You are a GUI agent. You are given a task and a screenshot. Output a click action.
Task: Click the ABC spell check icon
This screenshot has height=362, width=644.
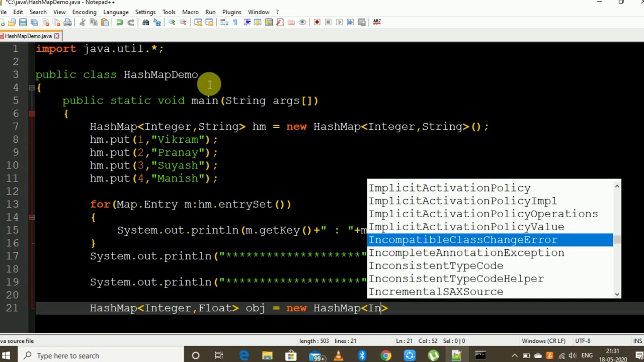(x=377, y=22)
